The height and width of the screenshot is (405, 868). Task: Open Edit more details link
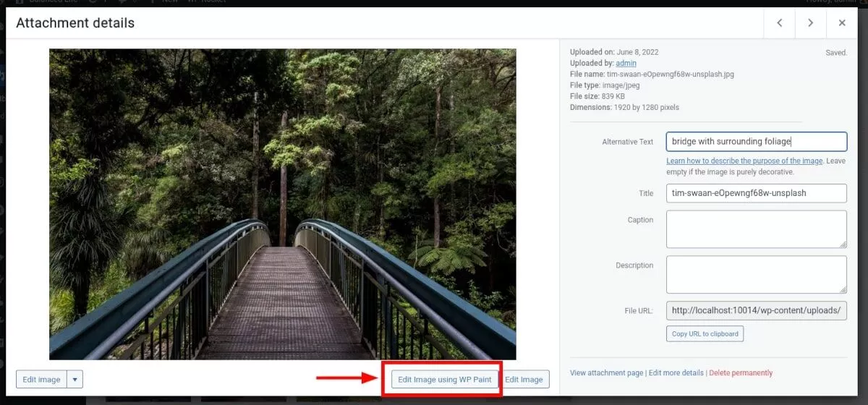(676, 373)
